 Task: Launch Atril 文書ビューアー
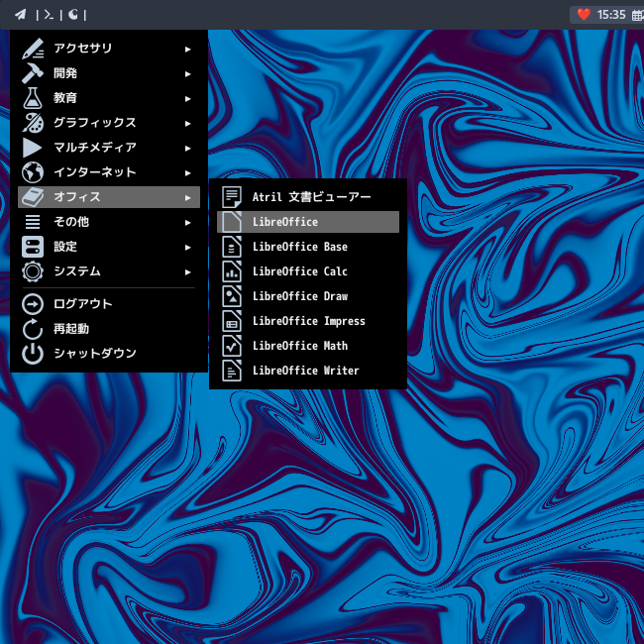point(308,197)
